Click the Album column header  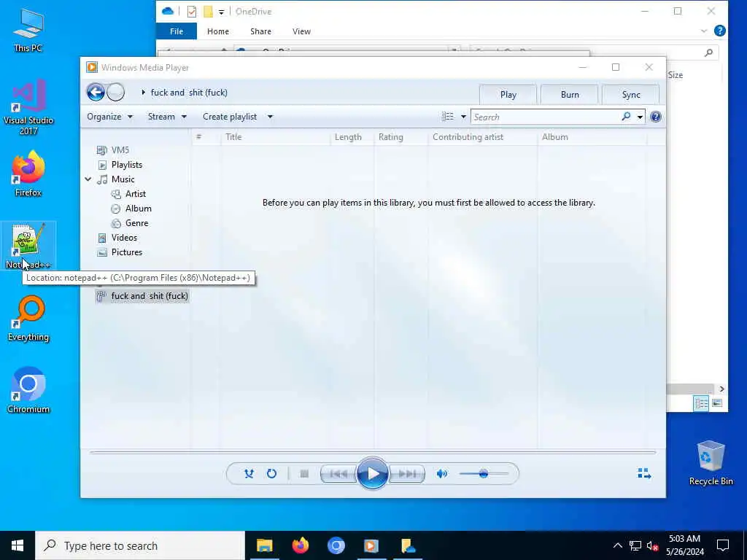[x=592, y=137]
